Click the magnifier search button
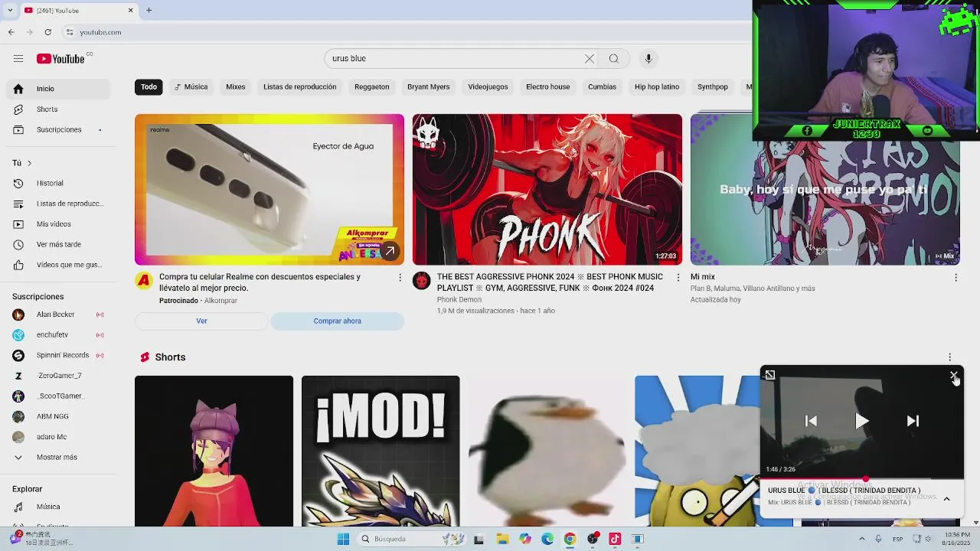 [614, 59]
